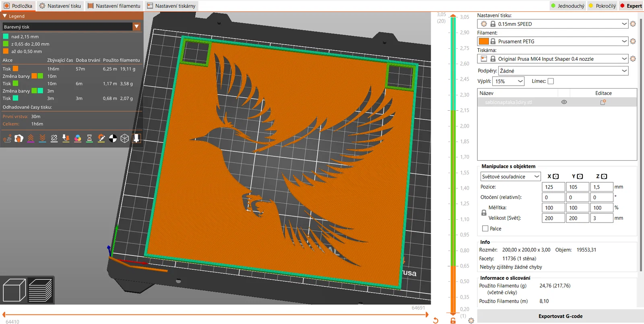The height and width of the screenshot is (324, 644).
Task: Toggle shells wireframe cube icon
Action: tap(125, 138)
